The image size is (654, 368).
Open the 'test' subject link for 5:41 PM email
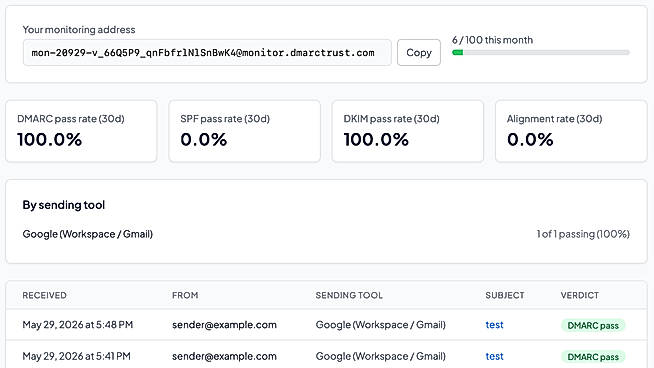tap(494, 356)
